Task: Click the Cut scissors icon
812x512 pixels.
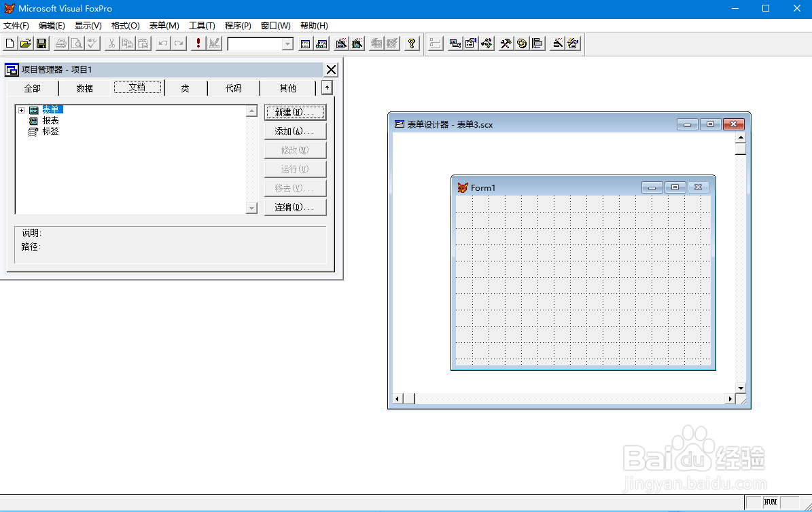Action: (x=111, y=43)
